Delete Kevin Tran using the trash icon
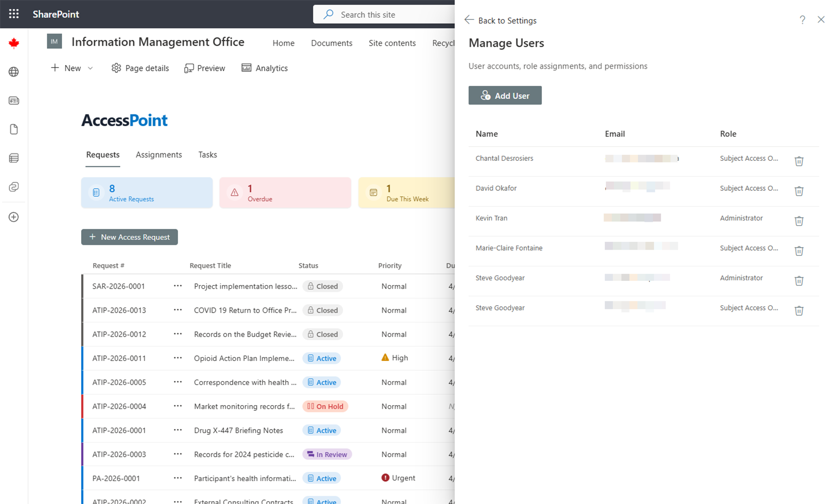This screenshot has width=833, height=504. coord(799,221)
